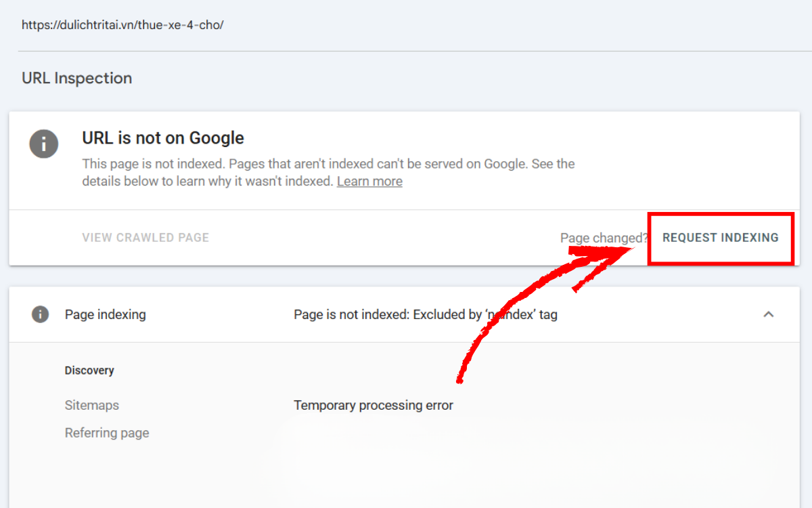This screenshot has width=812, height=508.
Task: Click the "Temporary processing error" message
Action: pos(373,405)
